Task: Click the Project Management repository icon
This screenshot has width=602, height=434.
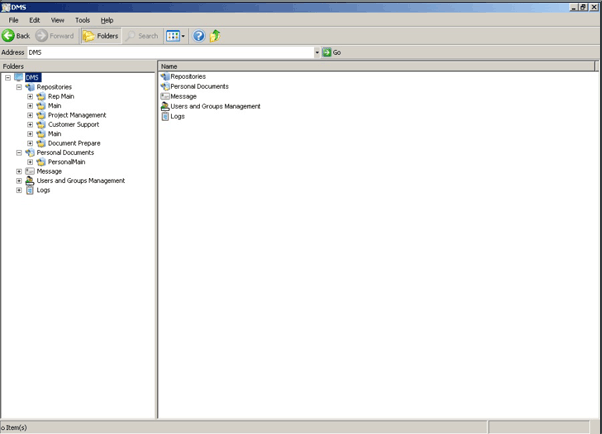Action: (x=41, y=115)
